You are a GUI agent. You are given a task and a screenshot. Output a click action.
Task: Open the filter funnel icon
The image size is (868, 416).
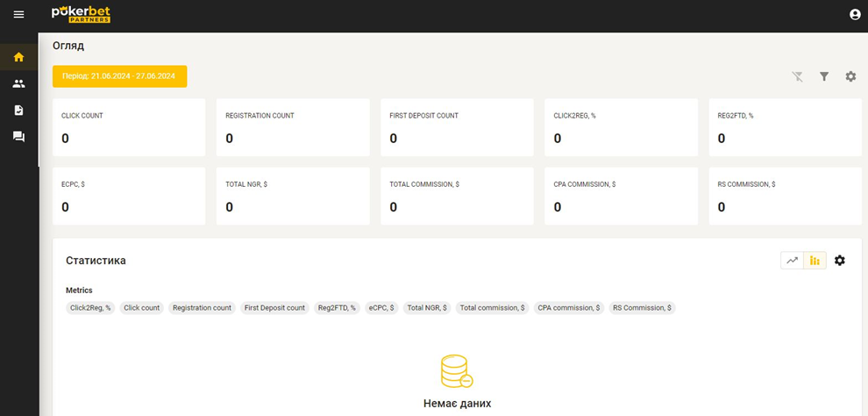[x=824, y=76]
